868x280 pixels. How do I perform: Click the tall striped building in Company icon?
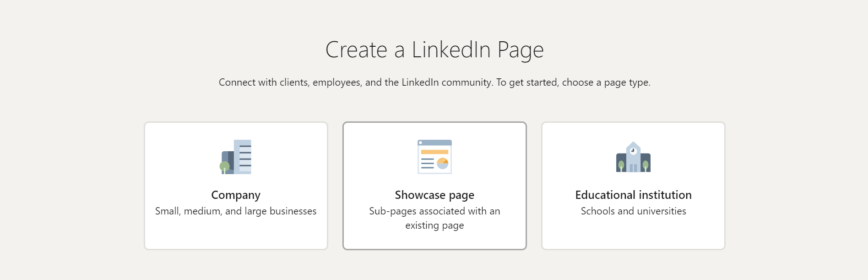click(243, 156)
